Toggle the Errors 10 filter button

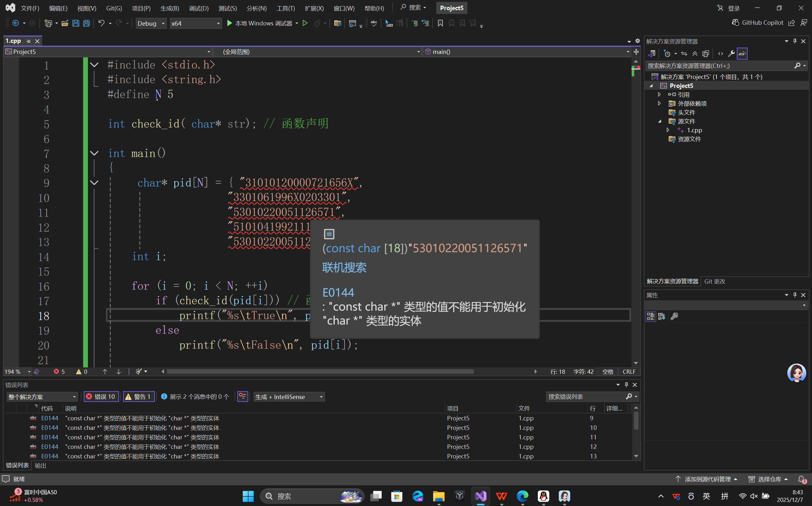coord(101,397)
